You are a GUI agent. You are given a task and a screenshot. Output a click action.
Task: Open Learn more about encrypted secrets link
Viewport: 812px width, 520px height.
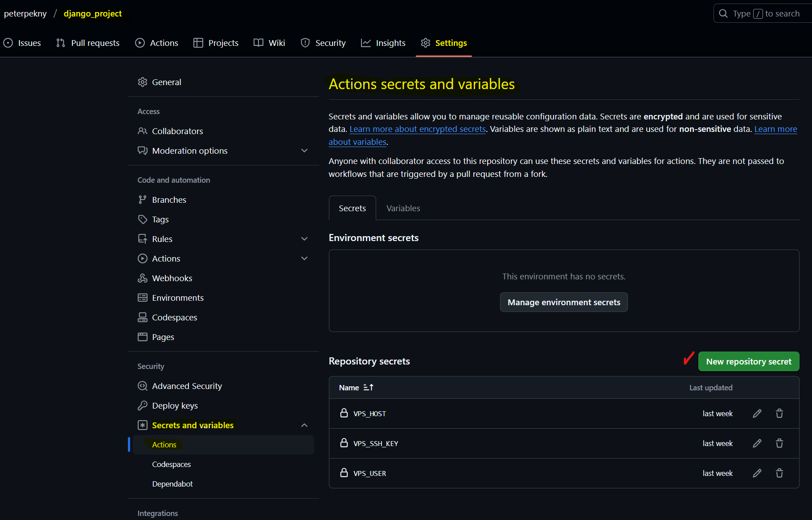[x=418, y=129]
